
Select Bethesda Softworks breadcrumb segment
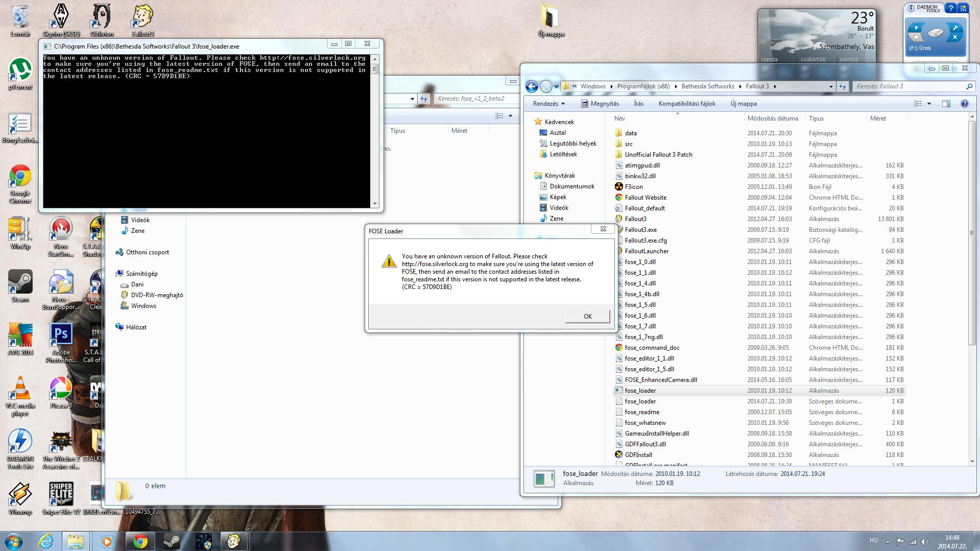coord(708,86)
